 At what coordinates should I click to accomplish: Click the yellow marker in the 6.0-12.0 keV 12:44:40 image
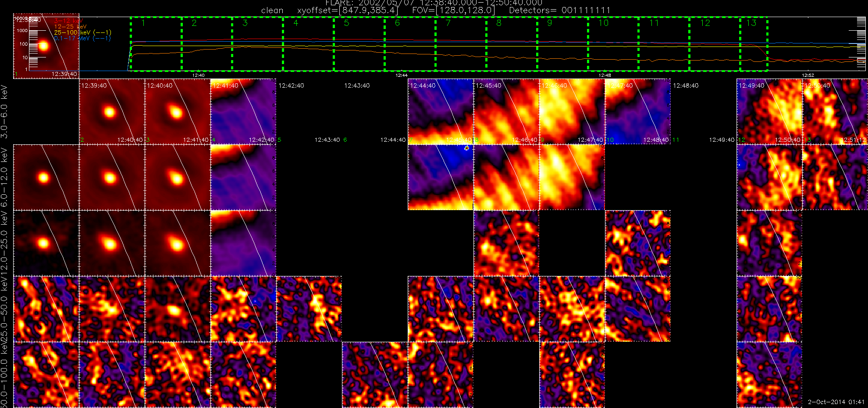(467, 148)
